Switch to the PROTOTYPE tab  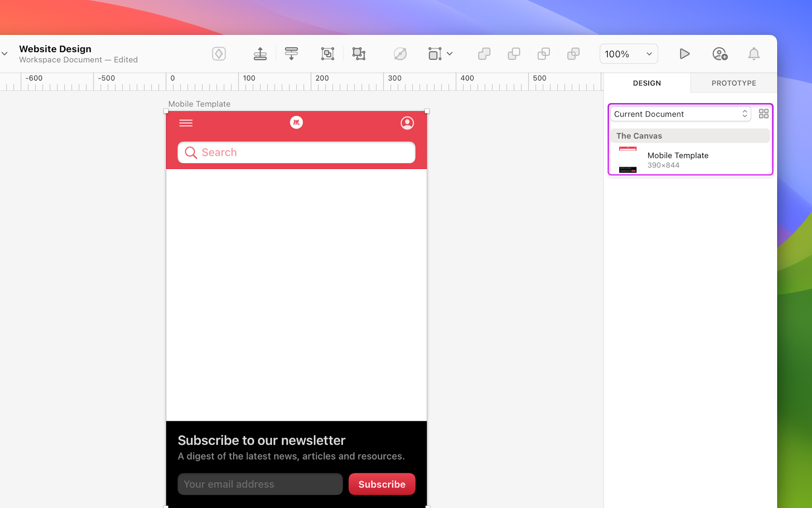pos(734,83)
